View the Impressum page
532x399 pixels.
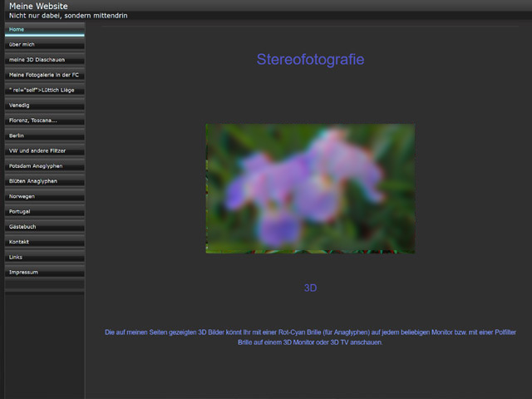(43, 272)
